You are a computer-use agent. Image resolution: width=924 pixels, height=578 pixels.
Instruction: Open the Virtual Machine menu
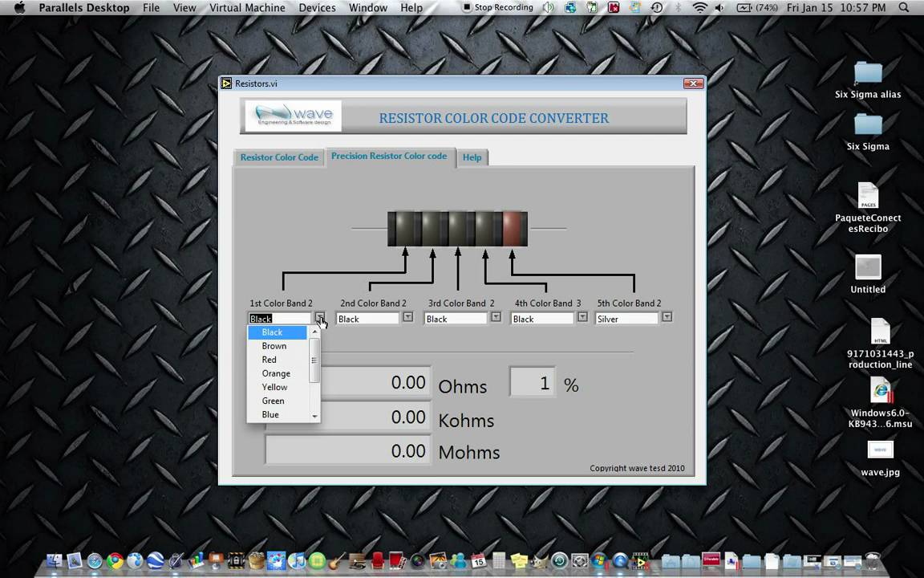point(247,8)
